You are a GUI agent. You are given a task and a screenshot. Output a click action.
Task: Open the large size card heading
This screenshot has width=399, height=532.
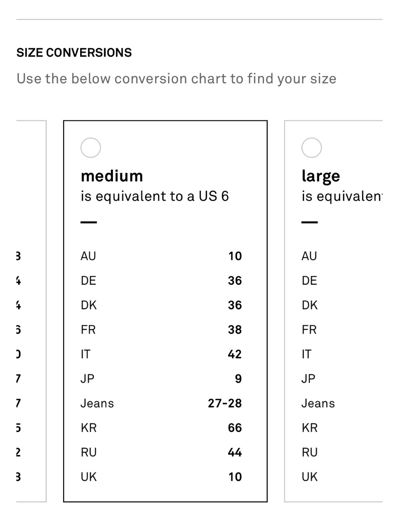(x=321, y=176)
